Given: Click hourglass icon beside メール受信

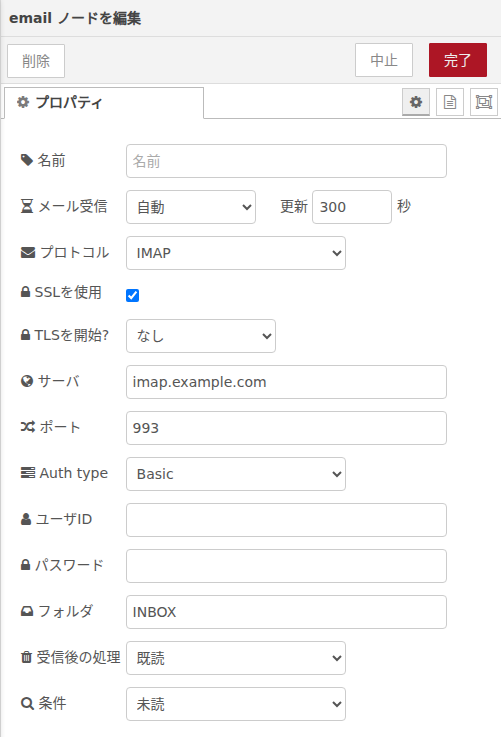Looking at the screenshot, I should click(27, 206).
